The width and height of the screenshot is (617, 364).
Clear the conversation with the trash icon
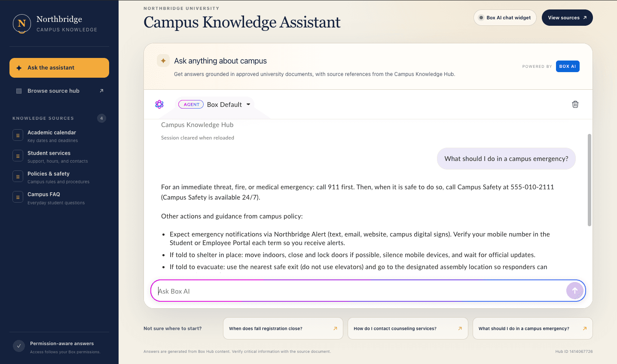pyautogui.click(x=575, y=104)
